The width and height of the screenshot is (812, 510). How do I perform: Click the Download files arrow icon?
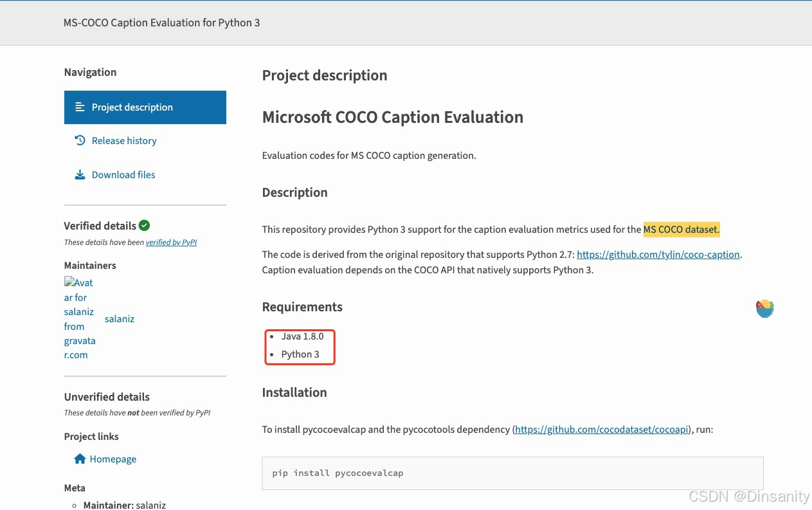(80, 175)
